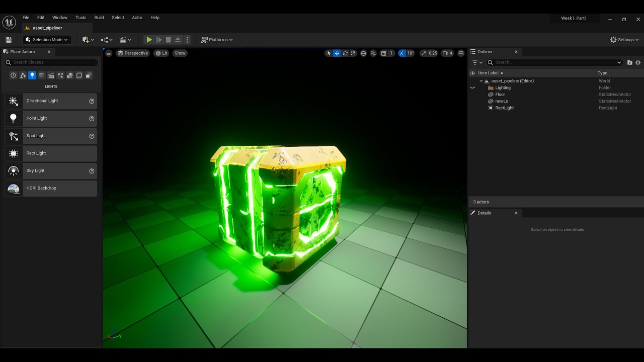Select the Geometry category icon
The image size is (644, 362).
[70, 75]
